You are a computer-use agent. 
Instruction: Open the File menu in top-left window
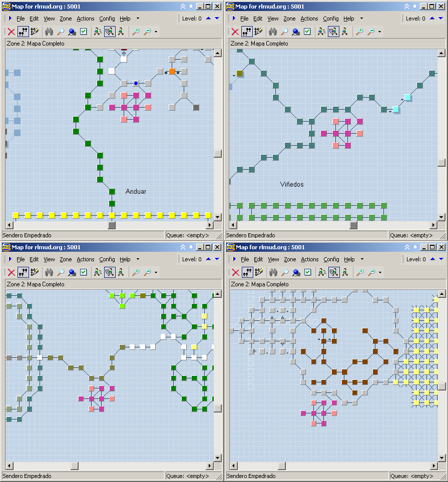[x=21, y=19]
